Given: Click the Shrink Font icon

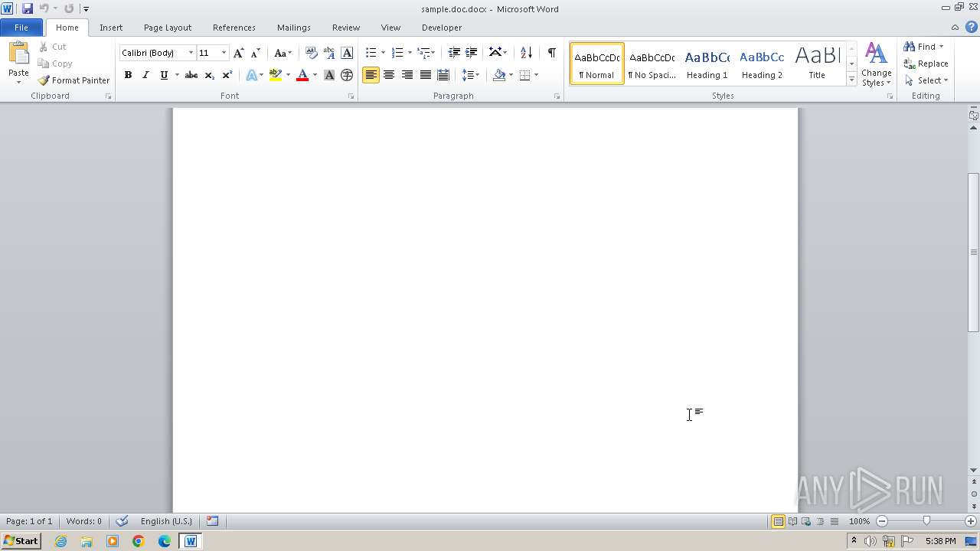Looking at the screenshot, I should (256, 53).
